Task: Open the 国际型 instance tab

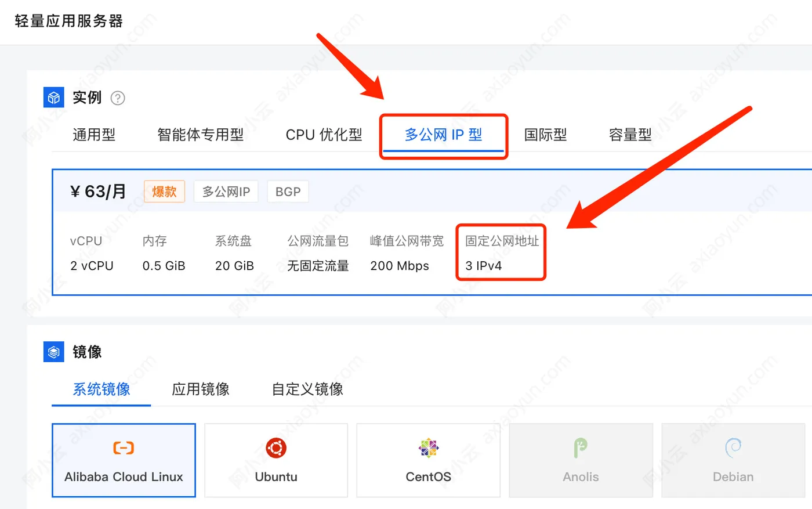Action: click(545, 135)
